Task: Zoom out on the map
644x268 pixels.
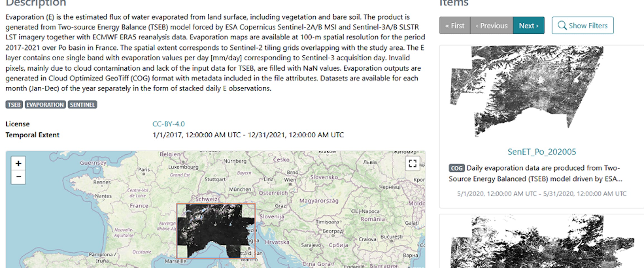Action: 18,177
